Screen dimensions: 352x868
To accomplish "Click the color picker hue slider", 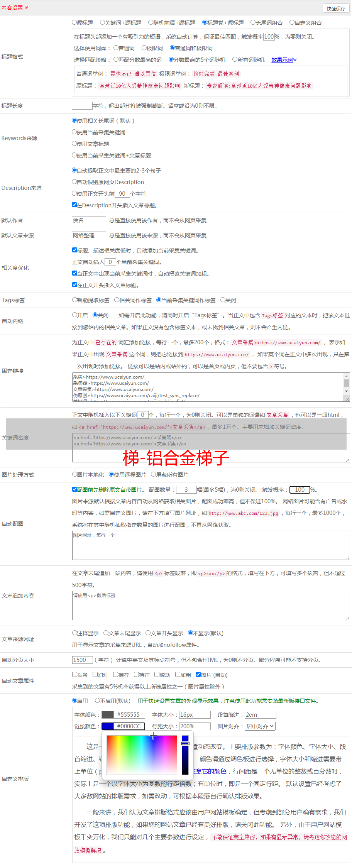I will point(185,755).
